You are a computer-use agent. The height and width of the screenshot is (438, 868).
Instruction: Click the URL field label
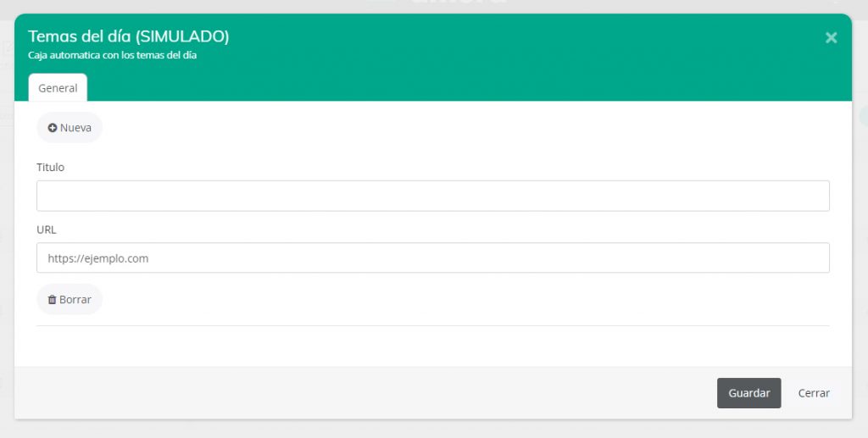[x=46, y=230]
